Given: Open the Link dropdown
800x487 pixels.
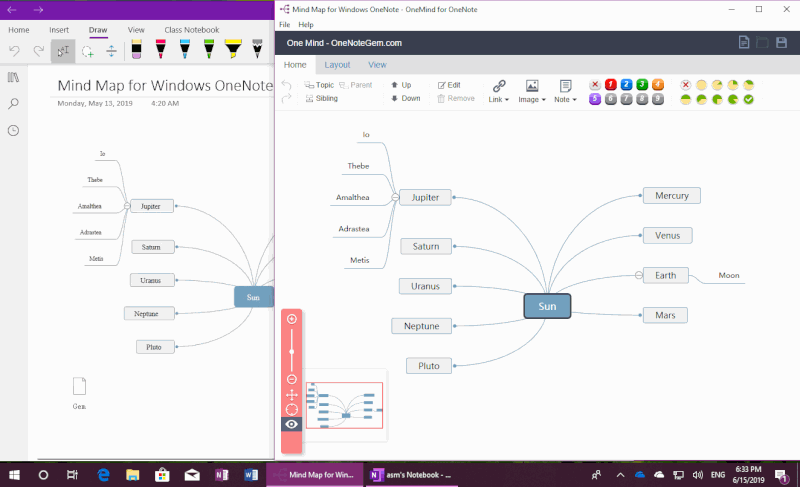Looking at the screenshot, I should click(x=498, y=92).
